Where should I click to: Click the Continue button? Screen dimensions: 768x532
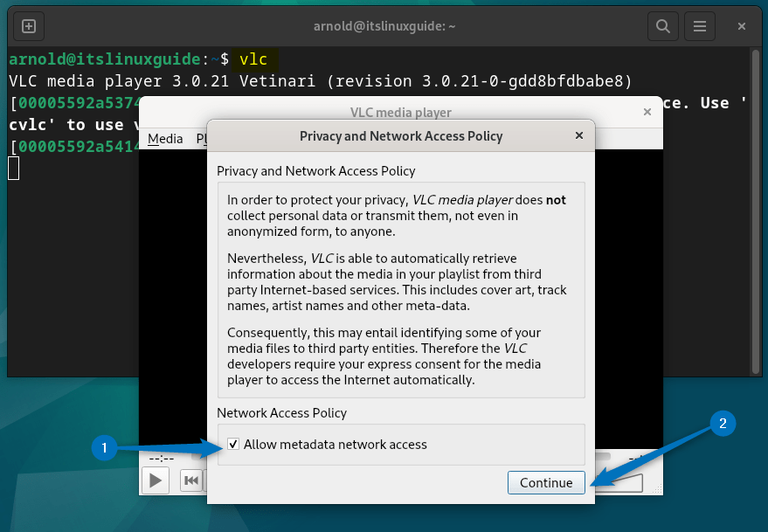click(546, 483)
